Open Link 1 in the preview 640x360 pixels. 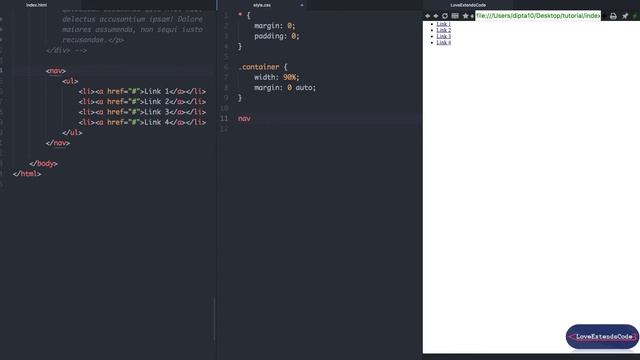444,24
